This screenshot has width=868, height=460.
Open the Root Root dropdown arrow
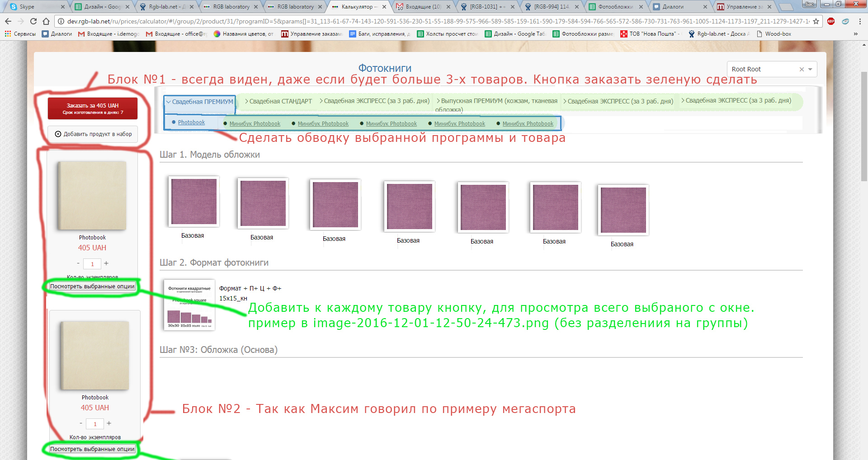(x=810, y=69)
